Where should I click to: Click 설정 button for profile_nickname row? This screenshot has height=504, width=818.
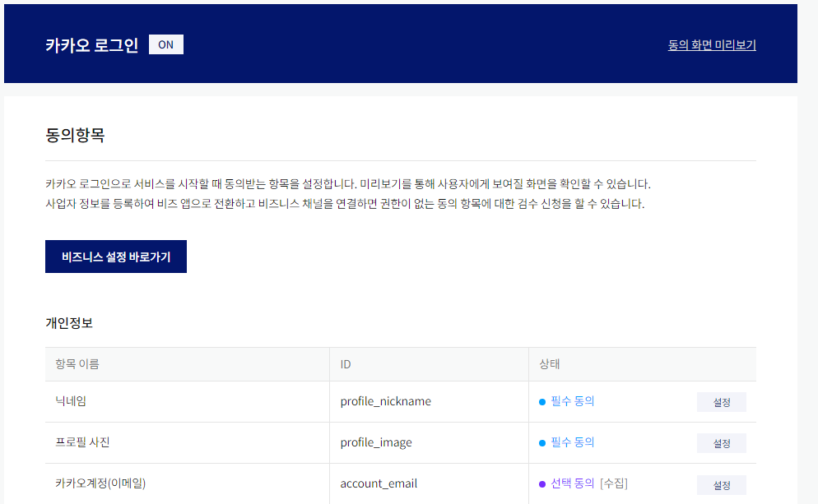(722, 402)
